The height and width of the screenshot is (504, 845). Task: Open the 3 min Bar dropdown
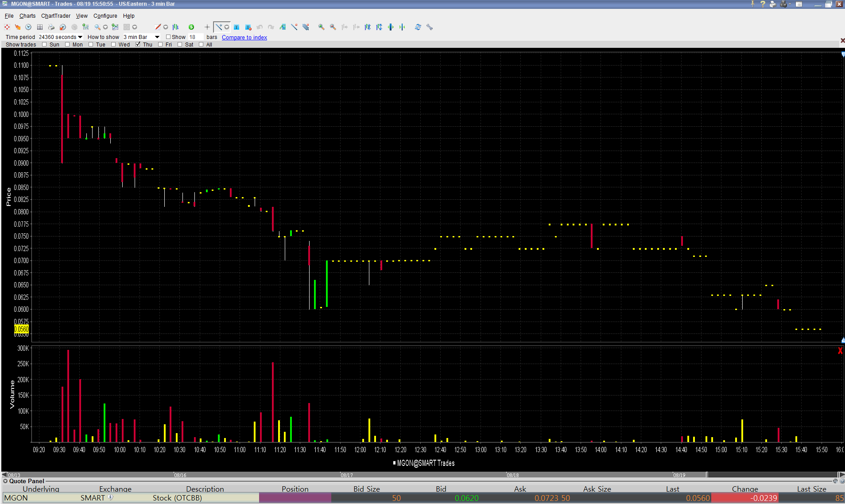click(157, 37)
